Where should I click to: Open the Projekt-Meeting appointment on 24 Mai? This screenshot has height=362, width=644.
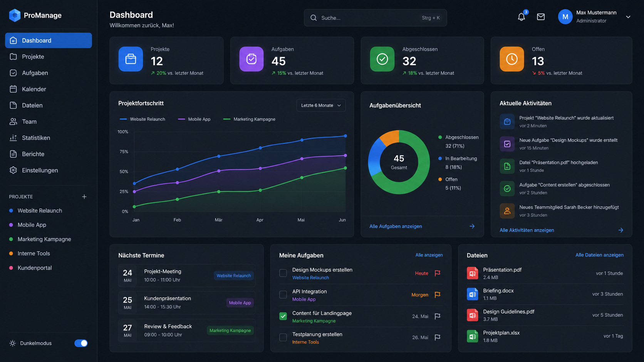click(186, 275)
